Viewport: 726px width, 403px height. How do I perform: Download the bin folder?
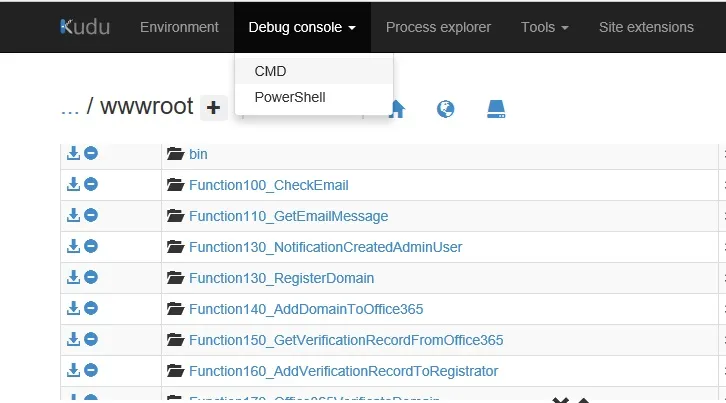73,154
